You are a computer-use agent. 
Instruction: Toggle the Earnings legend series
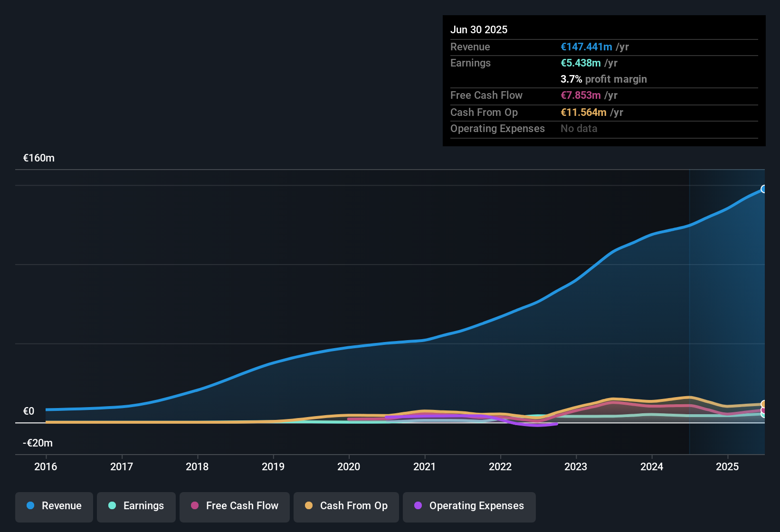(x=136, y=506)
